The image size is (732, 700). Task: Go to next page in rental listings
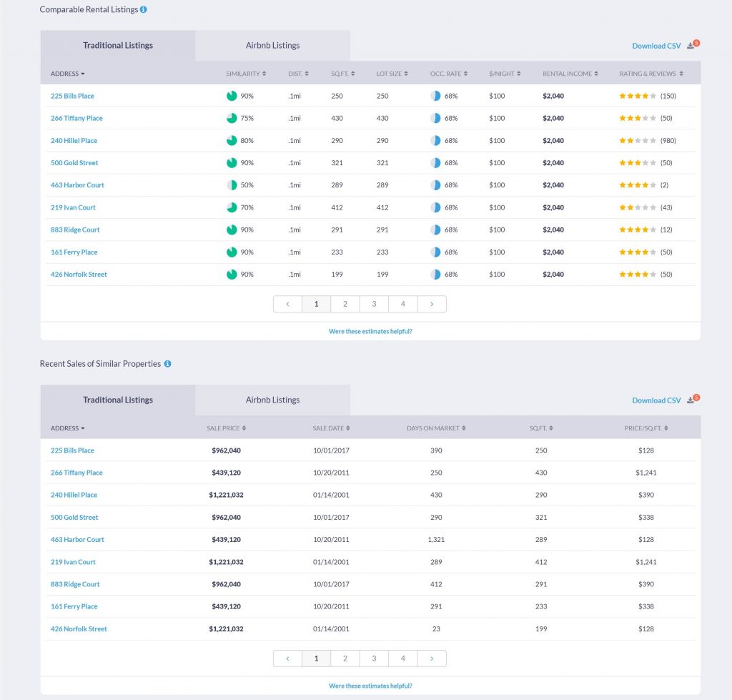pos(432,304)
